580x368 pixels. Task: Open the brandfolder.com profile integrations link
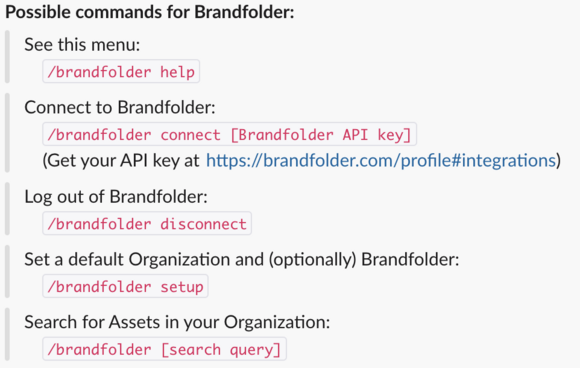pos(381,161)
